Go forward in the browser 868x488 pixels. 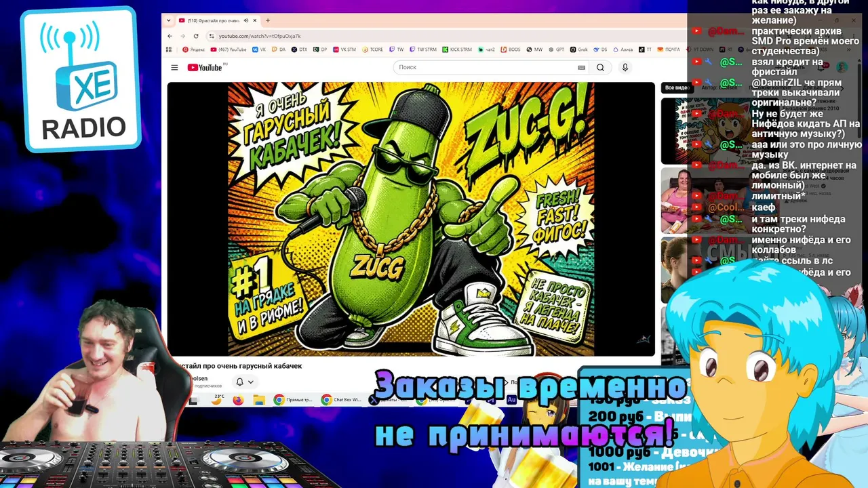tap(182, 36)
